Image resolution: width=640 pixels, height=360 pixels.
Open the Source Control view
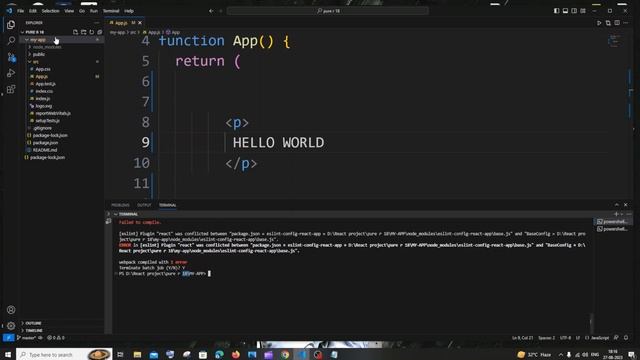[x=11, y=57]
